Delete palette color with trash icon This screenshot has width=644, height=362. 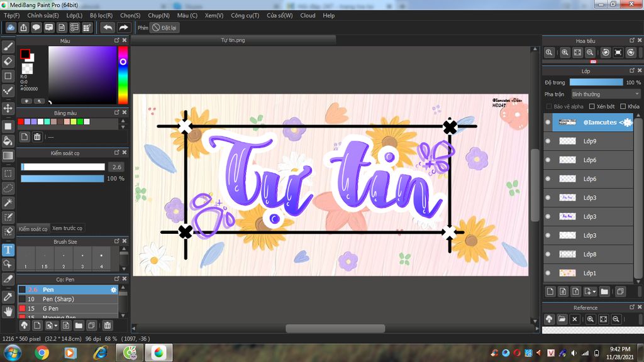pyautogui.click(x=37, y=136)
